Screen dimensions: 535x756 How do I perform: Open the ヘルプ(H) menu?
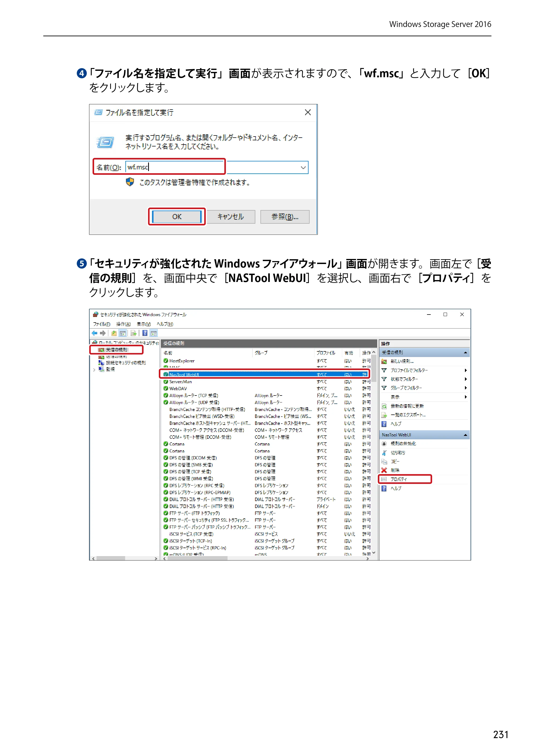tap(165, 324)
